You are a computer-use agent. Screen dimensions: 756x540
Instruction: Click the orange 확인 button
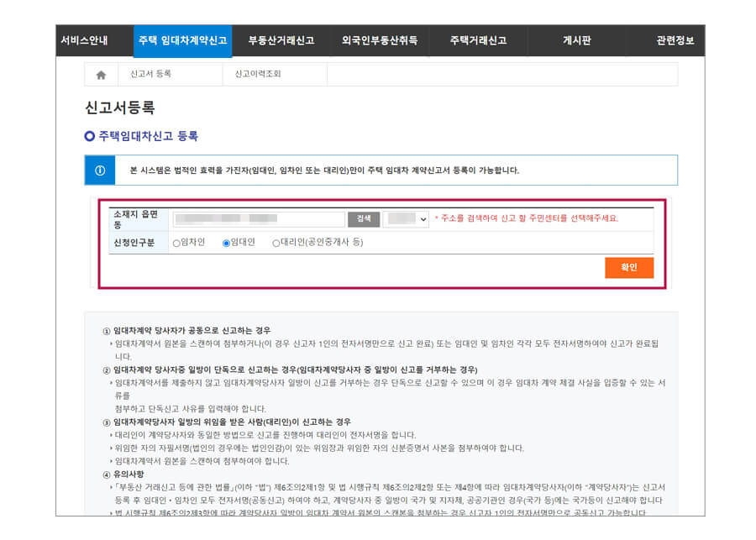click(x=628, y=268)
